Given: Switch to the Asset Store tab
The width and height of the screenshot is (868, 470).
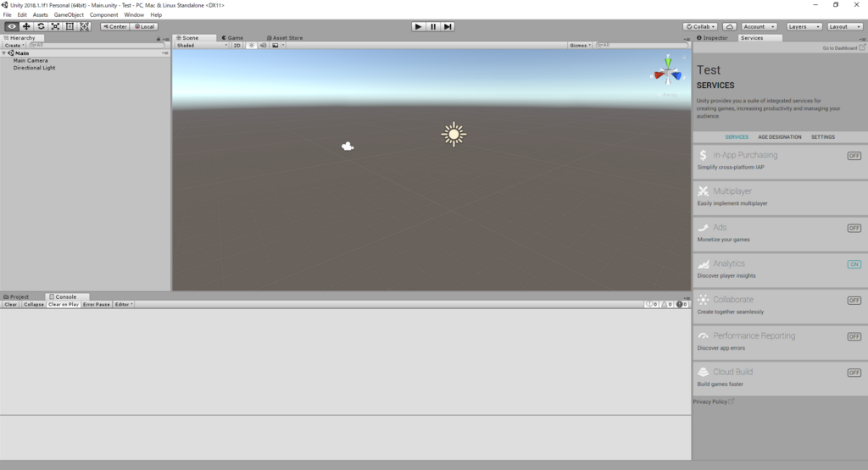Looking at the screenshot, I should (285, 38).
